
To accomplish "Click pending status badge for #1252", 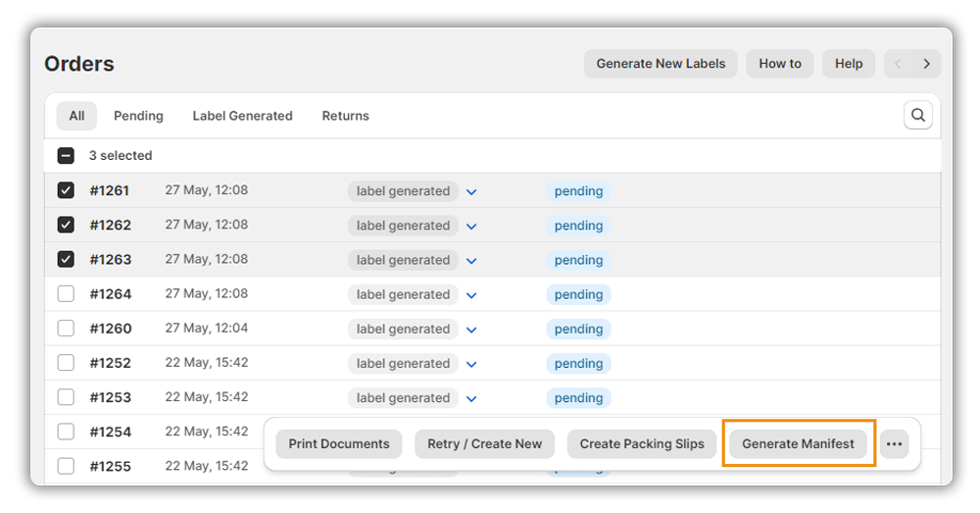I will pyautogui.click(x=579, y=364).
